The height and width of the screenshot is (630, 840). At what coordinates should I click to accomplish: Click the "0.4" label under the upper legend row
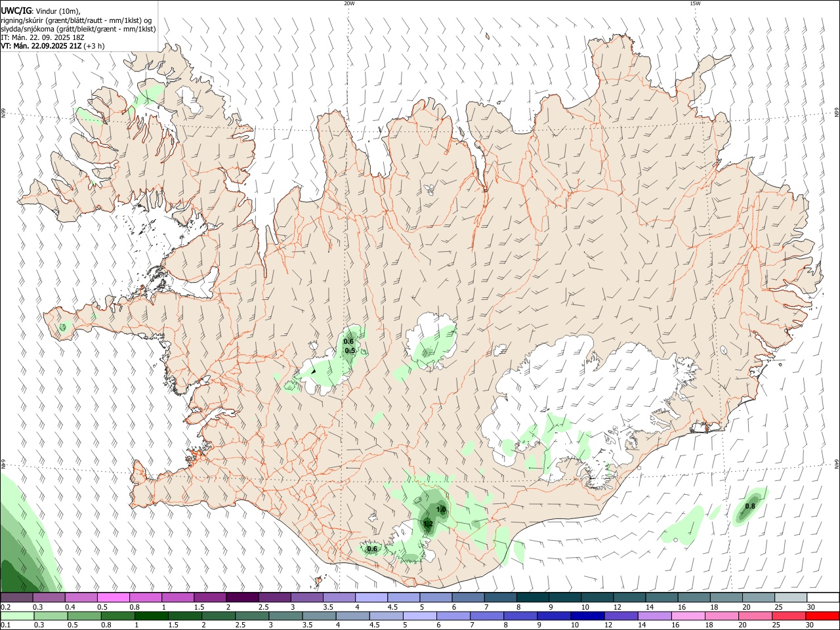[70, 607]
